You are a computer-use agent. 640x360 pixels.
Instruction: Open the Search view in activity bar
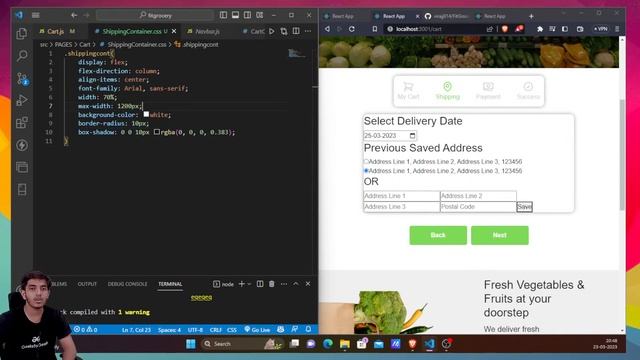click(x=22, y=56)
